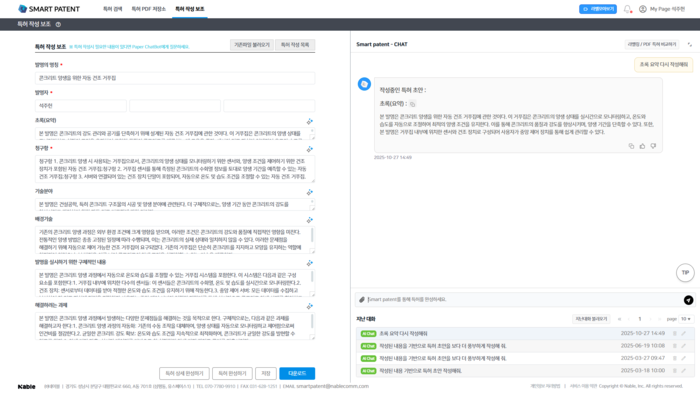Click AI generate icon for 해결하려는 과제 field

309,306
